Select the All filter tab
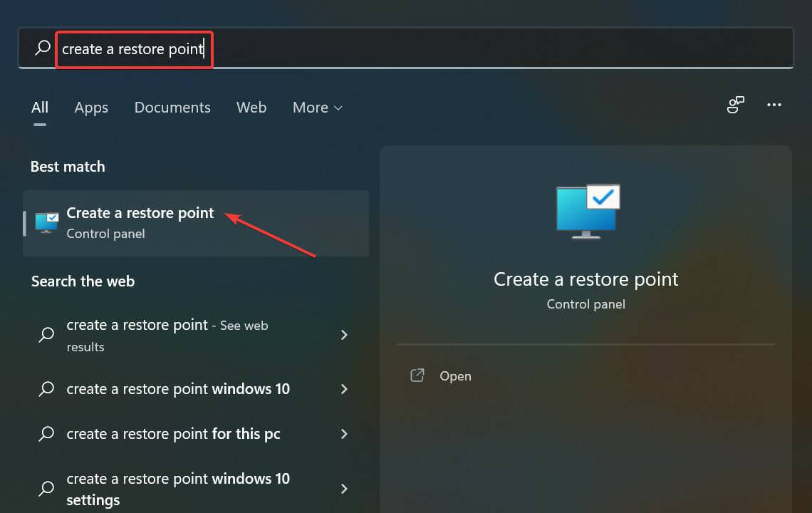This screenshot has width=812, height=513. pos(40,107)
